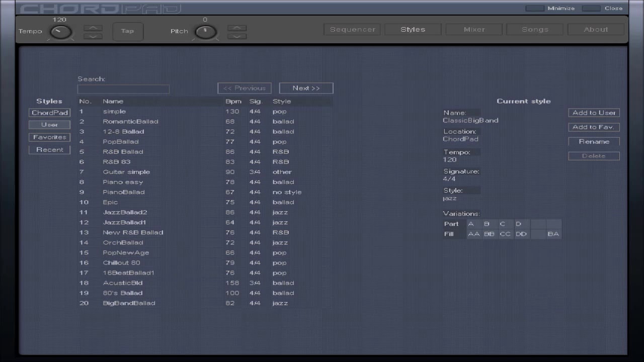
Task: Open the About tab
Action: pos(596,29)
